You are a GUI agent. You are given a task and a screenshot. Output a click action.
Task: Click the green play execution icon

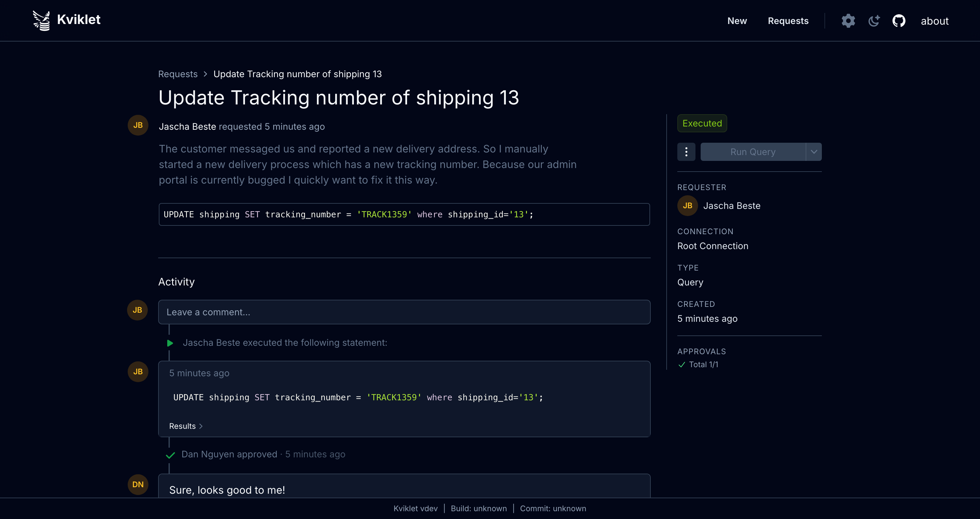click(x=170, y=343)
